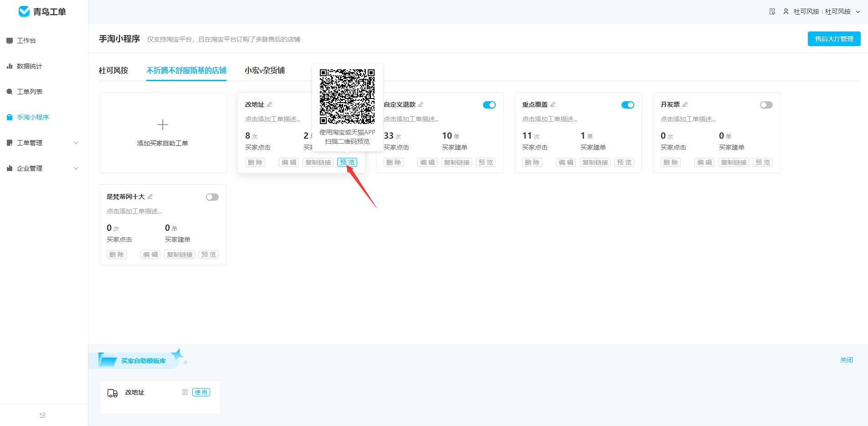Open 数据统计 menu item
The image size is (868, 426).
30,66
